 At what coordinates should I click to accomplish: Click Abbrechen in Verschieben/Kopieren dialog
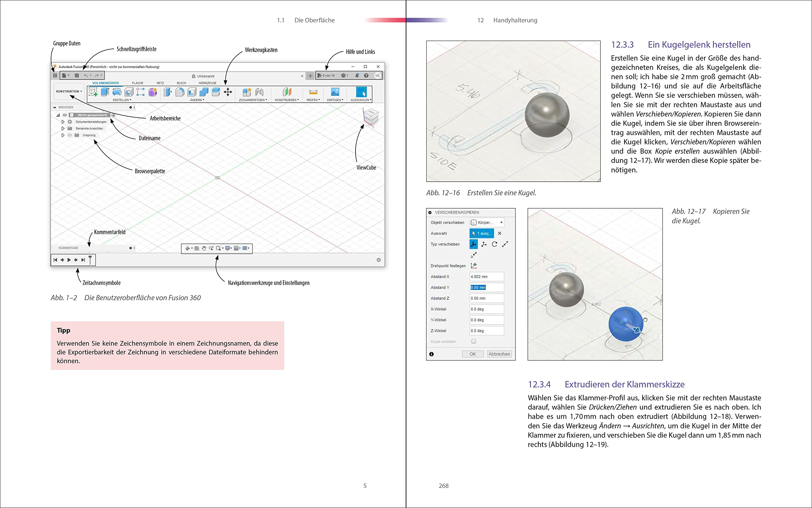[x=499, y=354]
